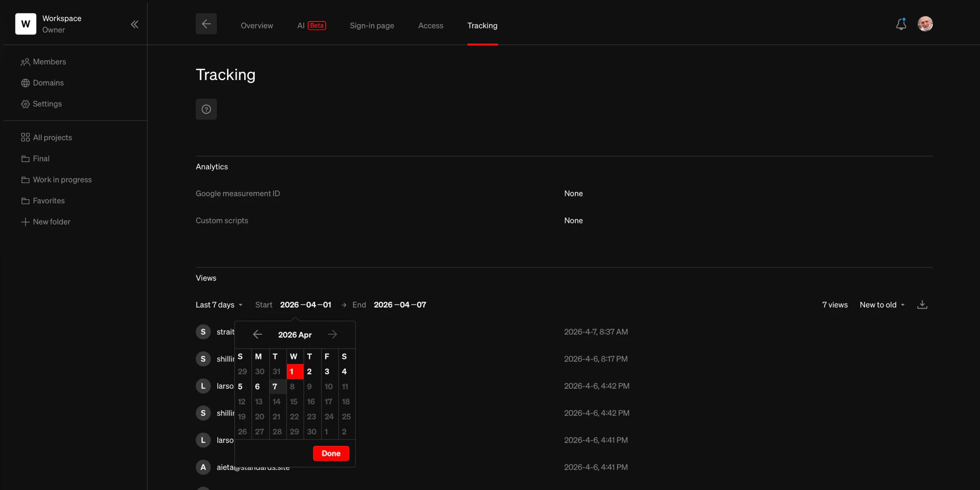
Task: Open the Members section
Action: coord(49,62)
